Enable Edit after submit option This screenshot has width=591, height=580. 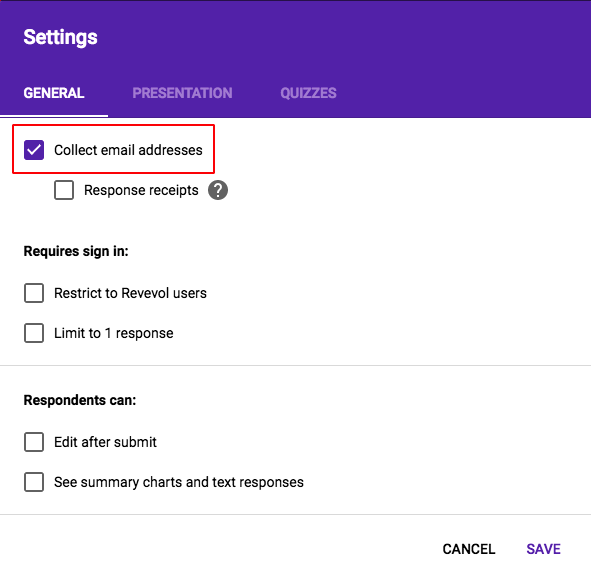coord(34,442)
